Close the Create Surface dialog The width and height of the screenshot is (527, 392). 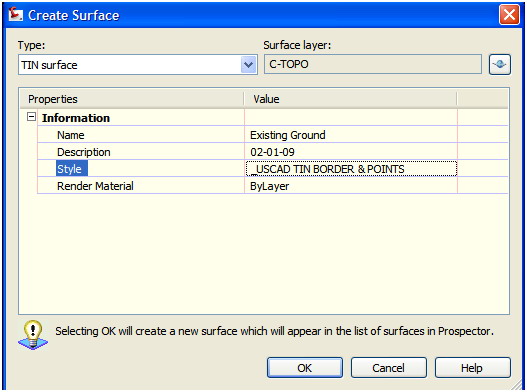(x=509, y=15)
